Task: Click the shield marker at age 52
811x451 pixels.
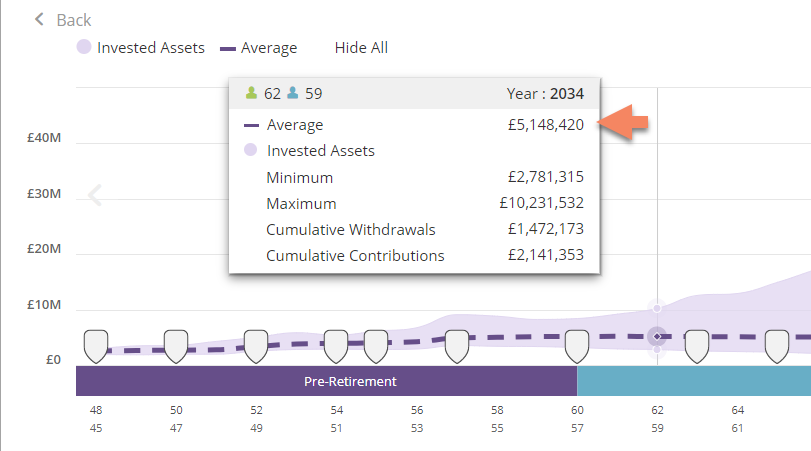Action: [256, 346]
